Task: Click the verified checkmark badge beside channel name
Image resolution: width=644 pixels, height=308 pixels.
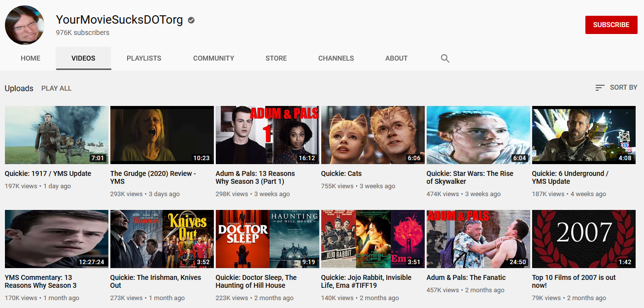Action: [x=191, y=20]
